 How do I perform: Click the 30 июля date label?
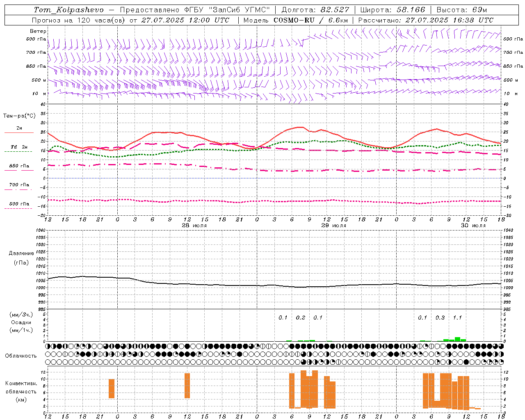pos(473,226)
